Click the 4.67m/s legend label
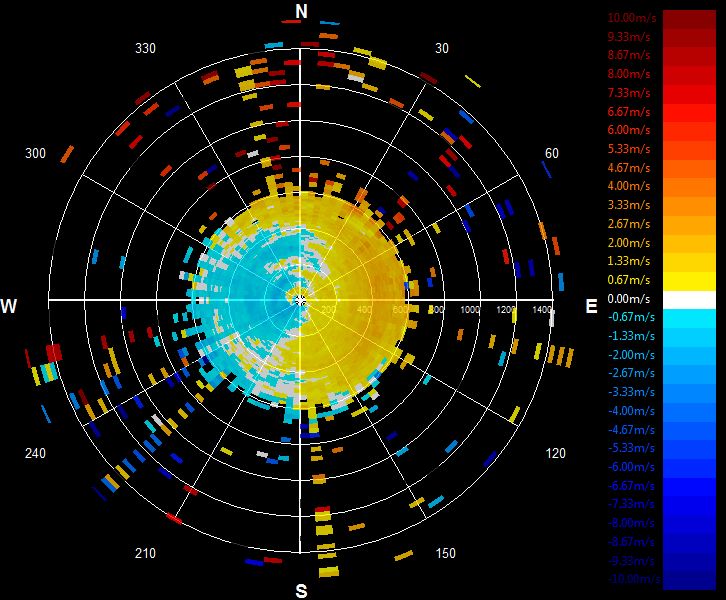This screenshot has width=726, height=600. (x=629, y=168)
